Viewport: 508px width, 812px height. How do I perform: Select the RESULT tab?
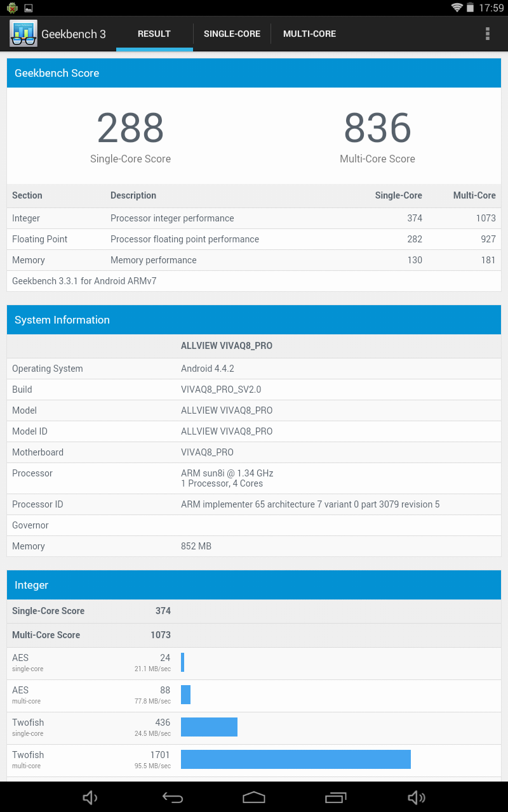154,34
